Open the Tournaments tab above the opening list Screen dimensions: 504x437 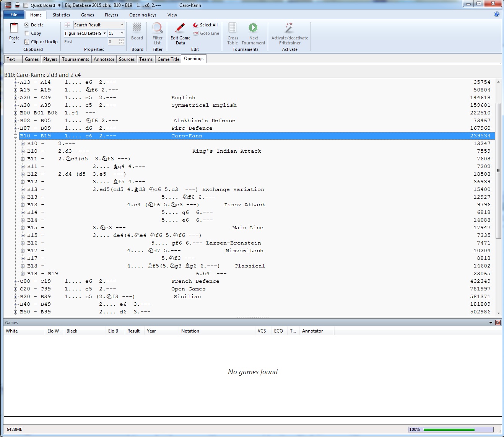[75, 59]
